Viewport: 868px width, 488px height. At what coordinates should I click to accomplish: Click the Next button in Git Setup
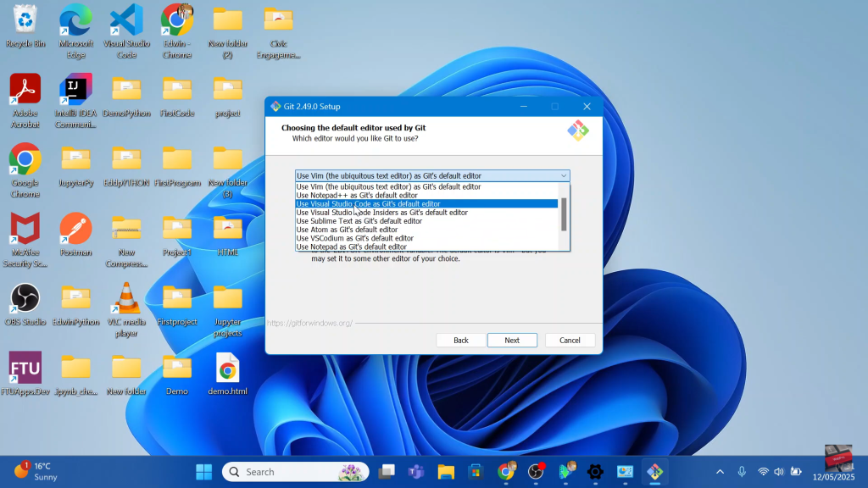click(512, 341)
